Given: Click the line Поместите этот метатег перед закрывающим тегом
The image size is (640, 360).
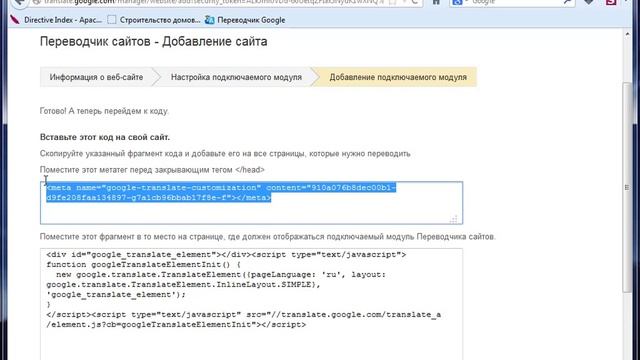Looking at the screenshot, I should pyautogui.click(x=152, y=169).
